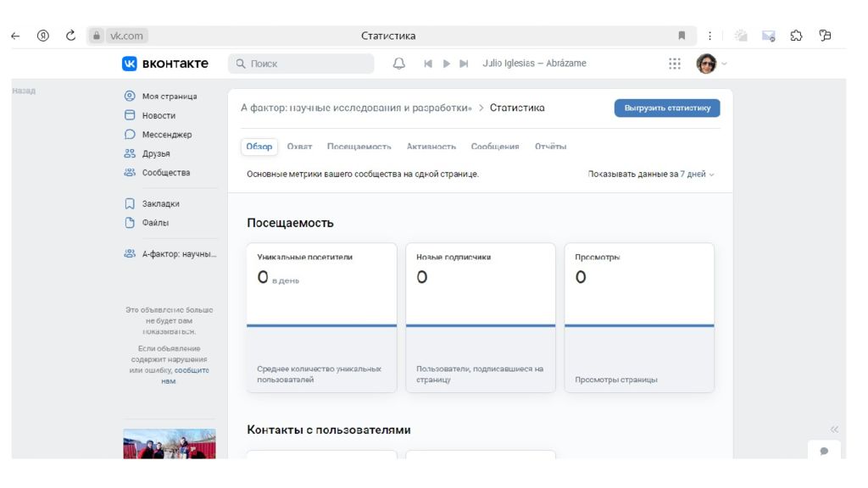The image size is (868, 488).
Task: Click the VK logo icon
Action: coord(131,64)
